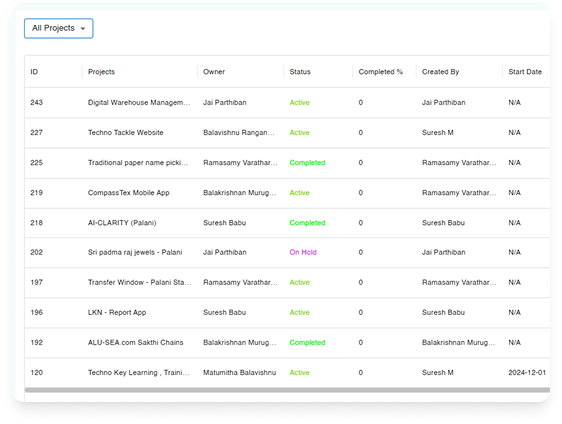Click Active status of project 120

300,373
